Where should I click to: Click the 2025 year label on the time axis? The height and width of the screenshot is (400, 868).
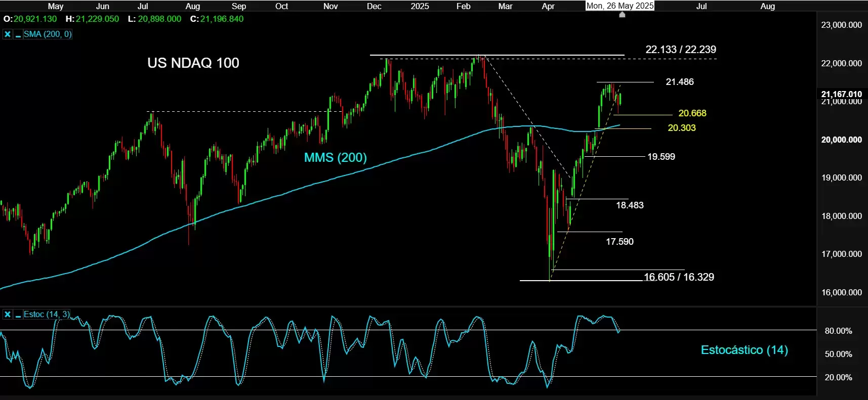420,6
